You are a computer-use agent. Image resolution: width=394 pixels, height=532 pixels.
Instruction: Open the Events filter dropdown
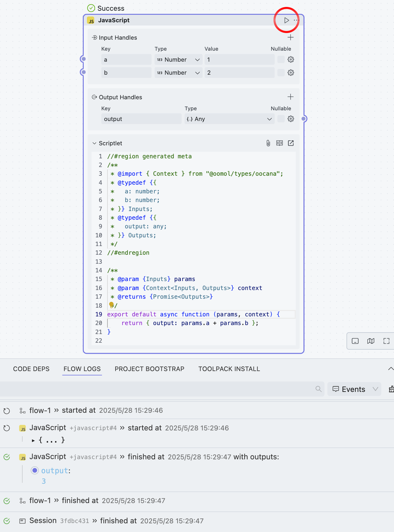click(355, 389)
